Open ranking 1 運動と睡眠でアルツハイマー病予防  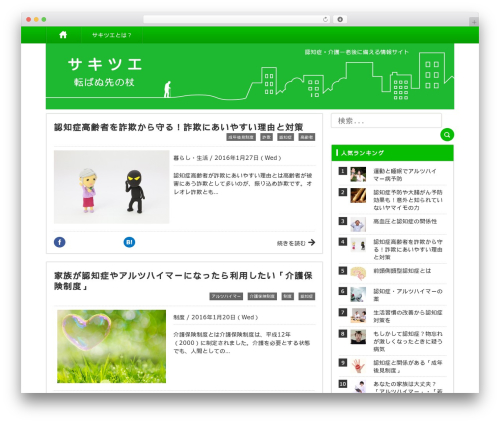[405, 175]
